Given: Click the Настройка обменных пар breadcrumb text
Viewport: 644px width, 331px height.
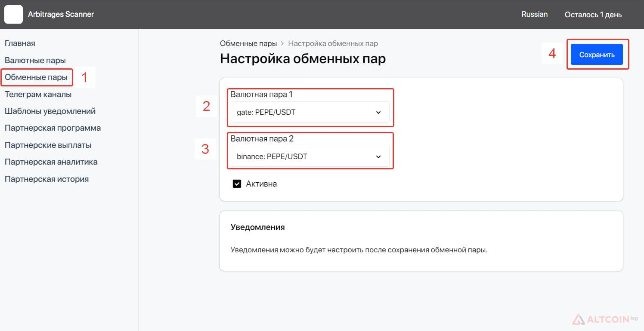Looking at the screenshot, I should [x=333, y=43].
